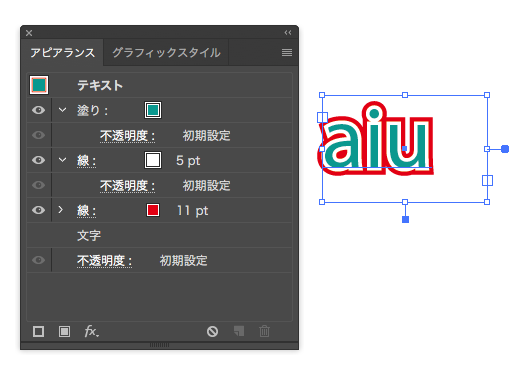Click the テキスト thumbnail at the panel top
525x372 pixels.
tap(39, 85)
